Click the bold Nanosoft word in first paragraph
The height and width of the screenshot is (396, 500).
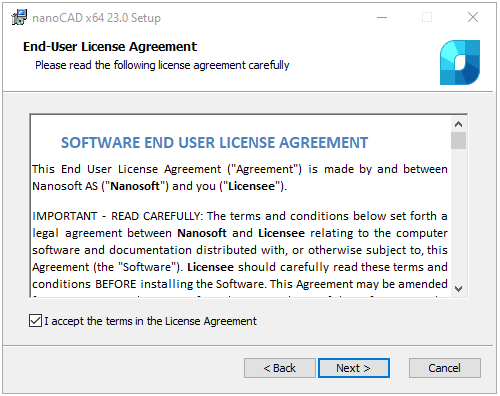coord(135,186)
